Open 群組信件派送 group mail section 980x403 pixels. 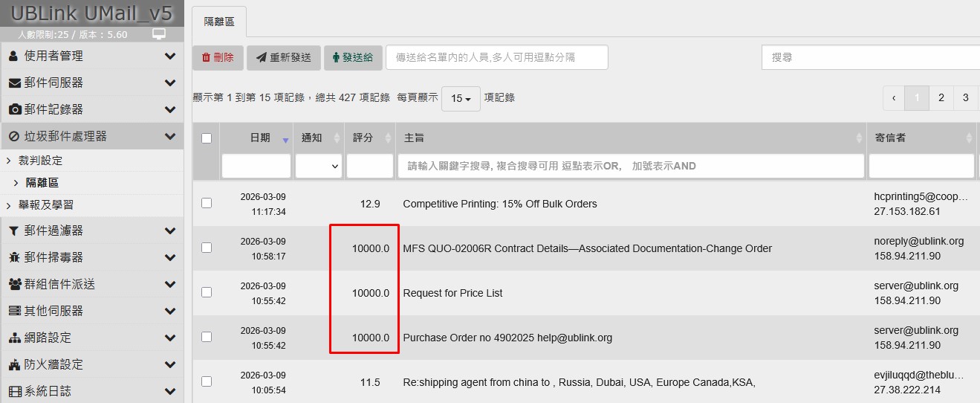(91, 284)
